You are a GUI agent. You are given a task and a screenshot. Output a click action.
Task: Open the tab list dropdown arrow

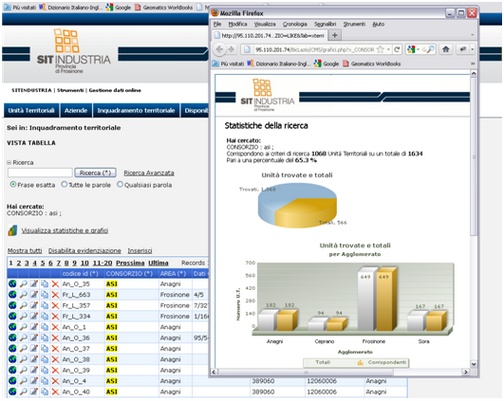pyautogui.click(x=472, y=35)
